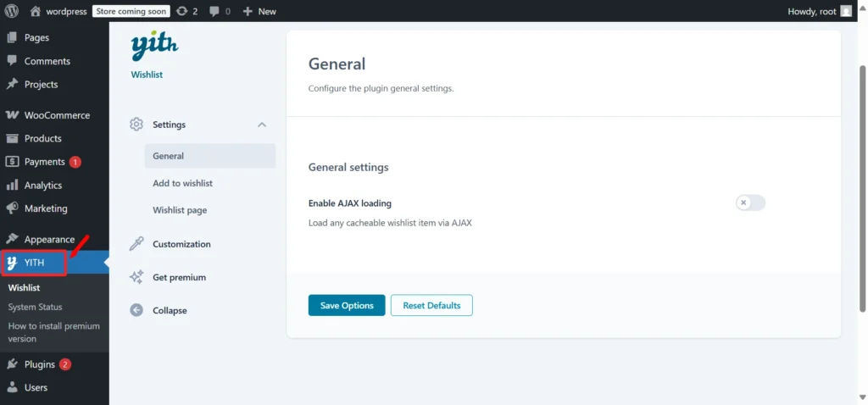Collapse the Settings section chevron
This screenshot has height=405, width=868.
[263, 125]
